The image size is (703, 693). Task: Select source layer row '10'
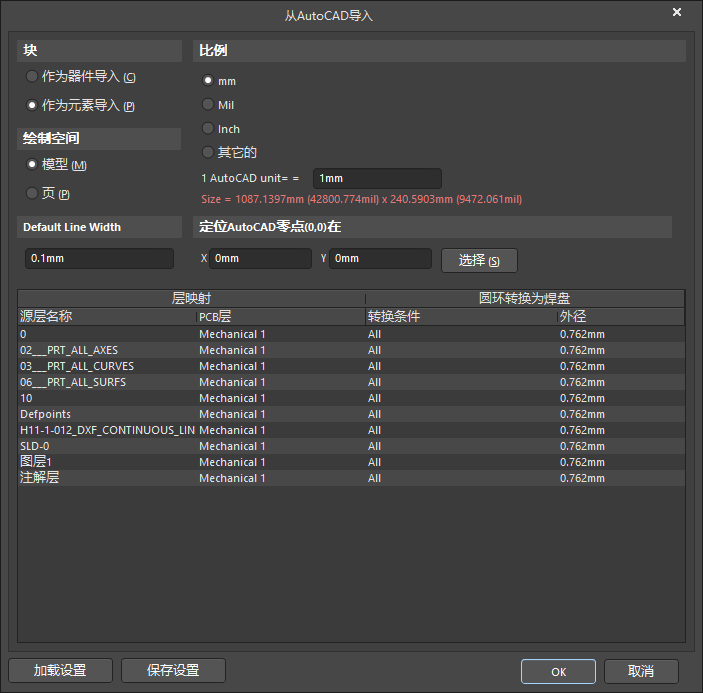point(352,398)
